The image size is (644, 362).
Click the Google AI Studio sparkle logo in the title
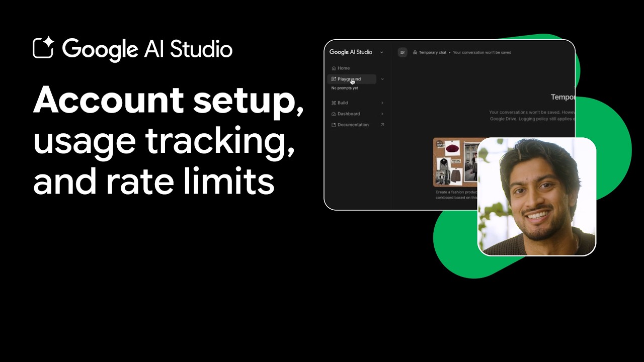click(43, 48)
